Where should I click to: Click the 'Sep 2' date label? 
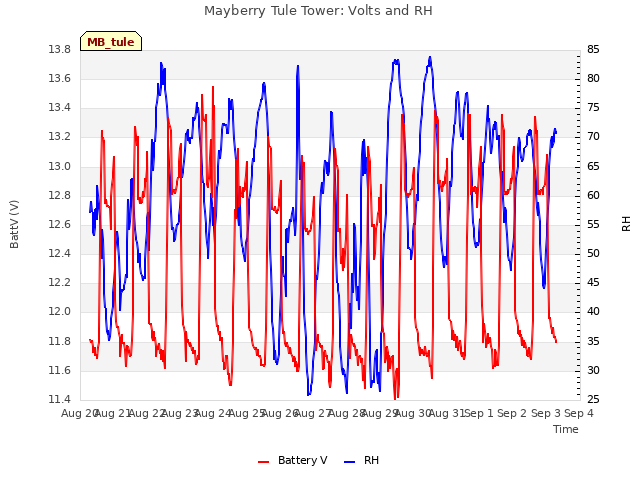point(513,413)
